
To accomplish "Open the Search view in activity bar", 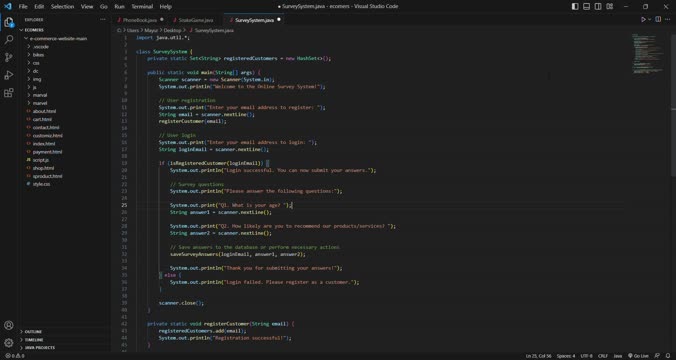I will pos(9,40).
